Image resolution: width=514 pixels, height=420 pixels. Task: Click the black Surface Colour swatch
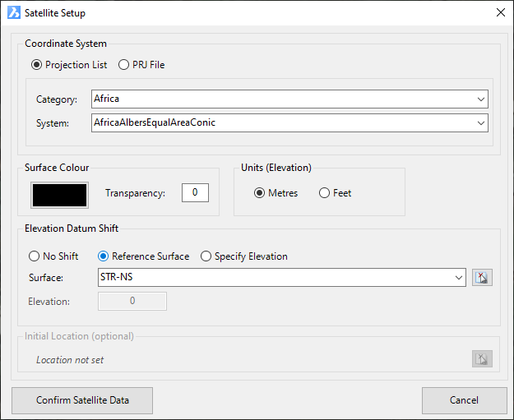click(x=60, y=196)
